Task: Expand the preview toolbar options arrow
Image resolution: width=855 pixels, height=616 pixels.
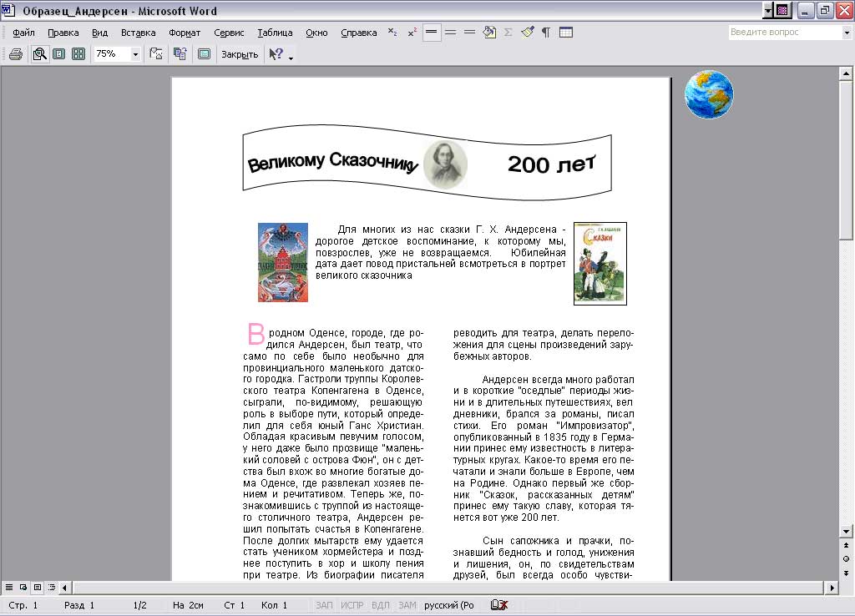Action: [x=291, y=58]
